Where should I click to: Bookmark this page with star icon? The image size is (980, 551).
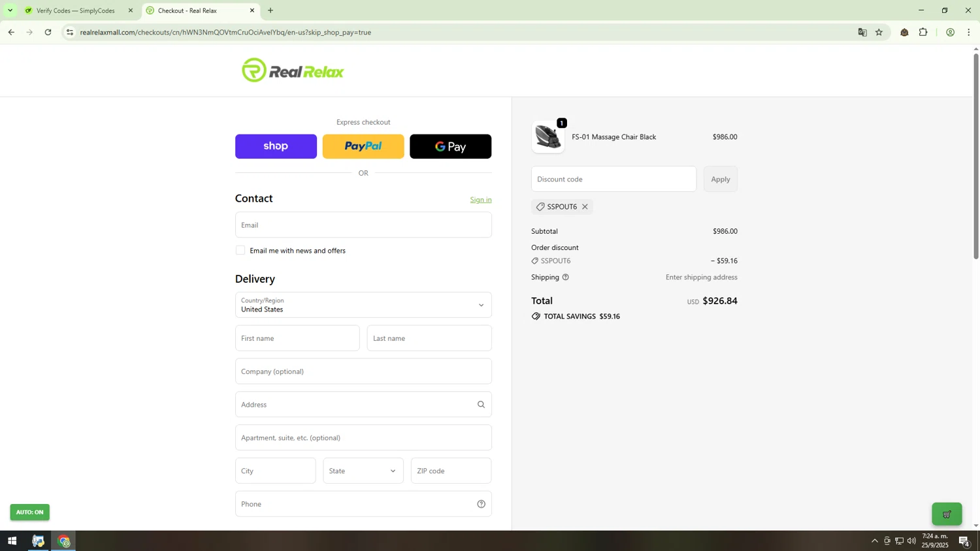(x=879, y=32)
